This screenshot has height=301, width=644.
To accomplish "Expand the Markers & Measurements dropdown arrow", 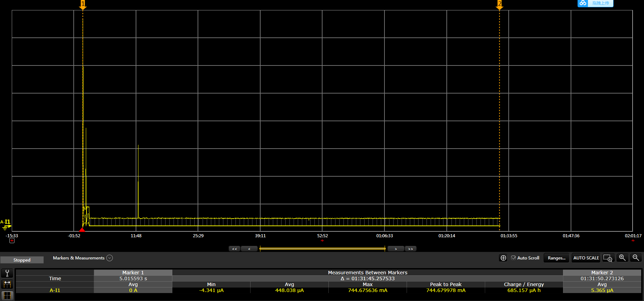I will coord(109,258).
